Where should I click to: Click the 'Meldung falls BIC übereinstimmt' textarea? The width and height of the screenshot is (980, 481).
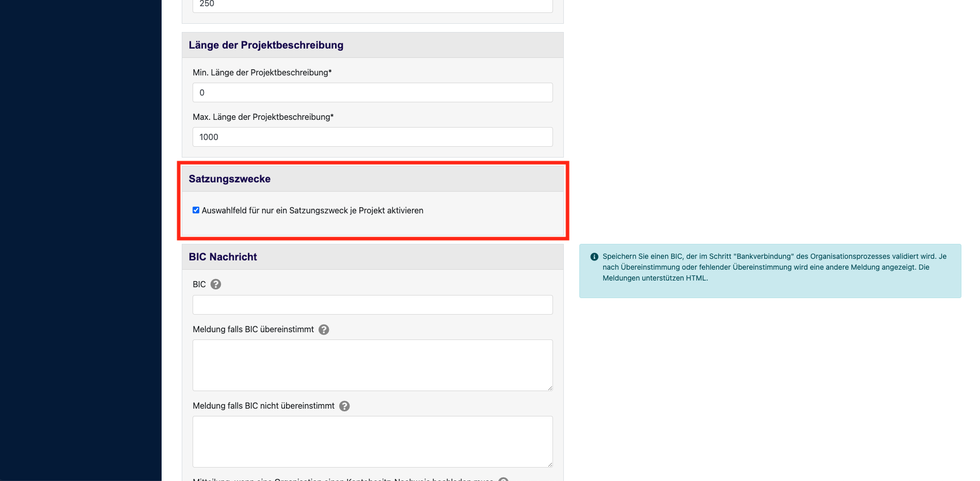click(372, 365)
